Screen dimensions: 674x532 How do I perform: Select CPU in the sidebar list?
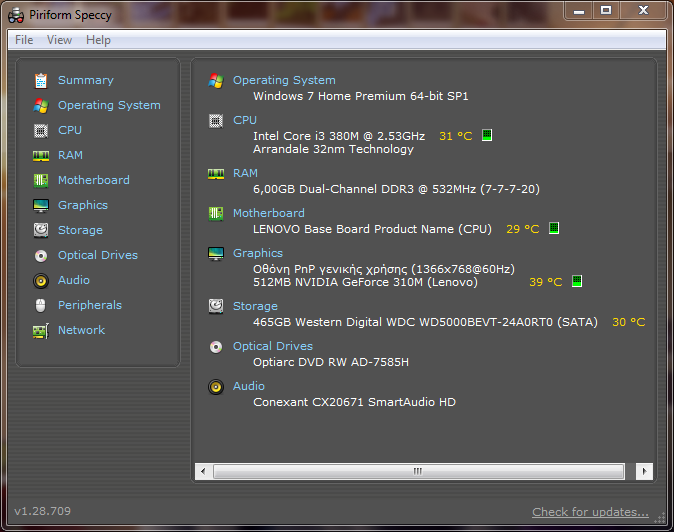click(70, 130)
